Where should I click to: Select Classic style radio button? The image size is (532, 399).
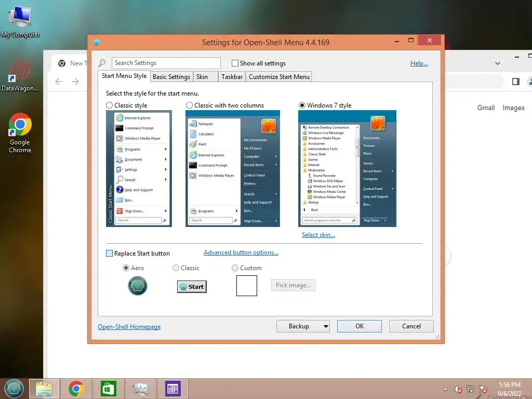pos(109,105)
